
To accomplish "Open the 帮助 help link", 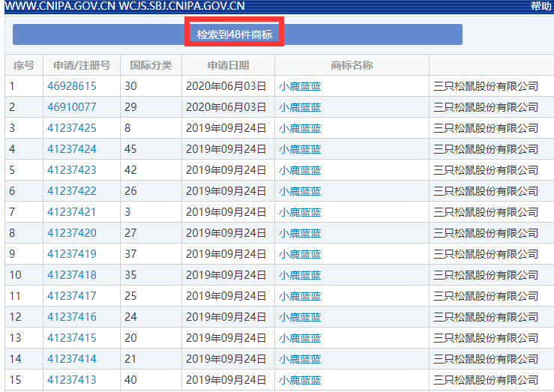I will (x=541, y=6).
